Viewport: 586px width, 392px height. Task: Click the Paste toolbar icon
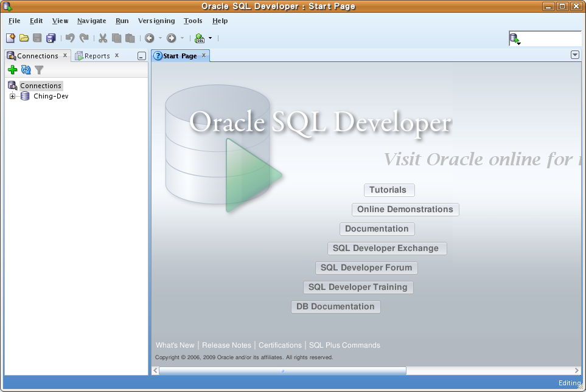(130, 38)
